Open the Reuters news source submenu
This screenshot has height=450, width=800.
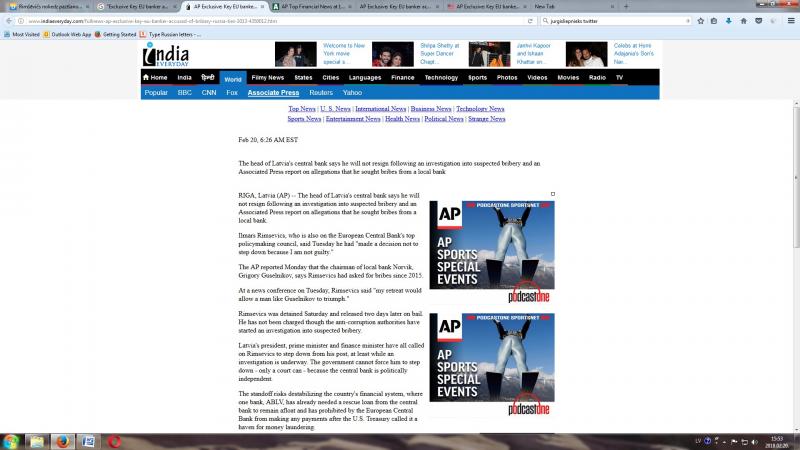(321, 92)
